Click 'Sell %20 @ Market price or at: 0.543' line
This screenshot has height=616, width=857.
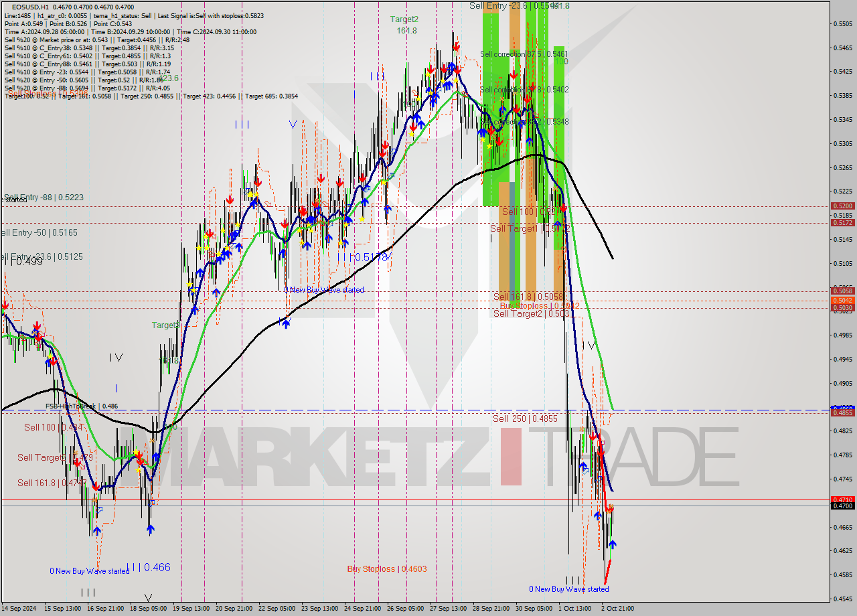pos(97,40)
